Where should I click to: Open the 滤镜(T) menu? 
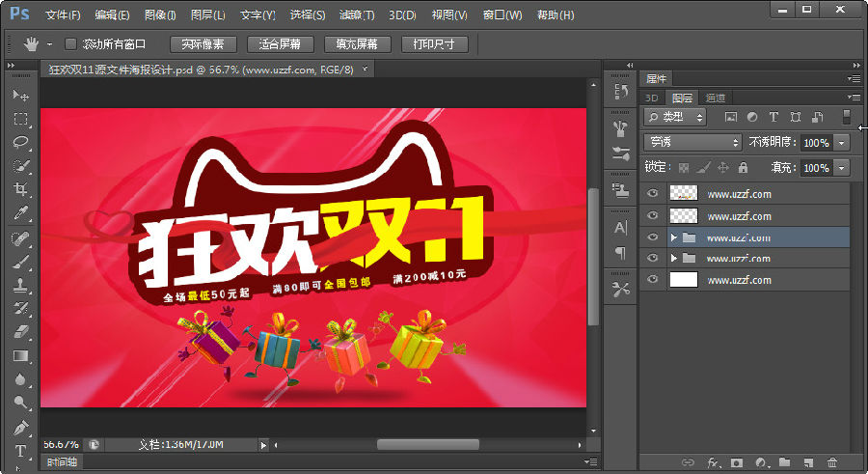[x=357, y=15]
